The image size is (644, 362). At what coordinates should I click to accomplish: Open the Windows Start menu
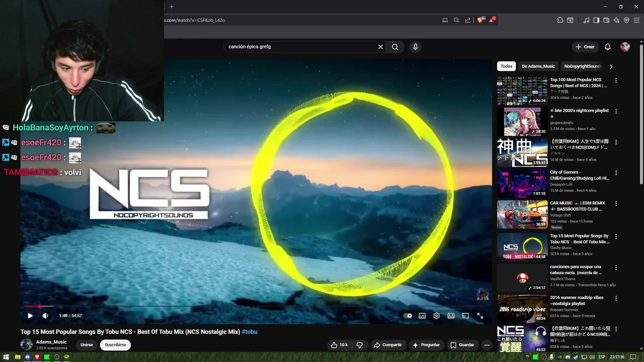[x=7, y=357]
